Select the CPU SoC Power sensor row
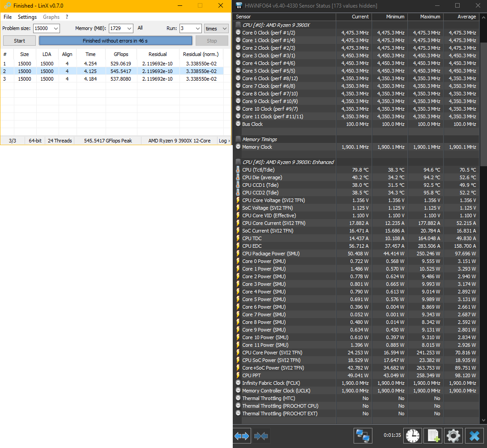This screenshot has width=487, height=448. pos(356,360)
